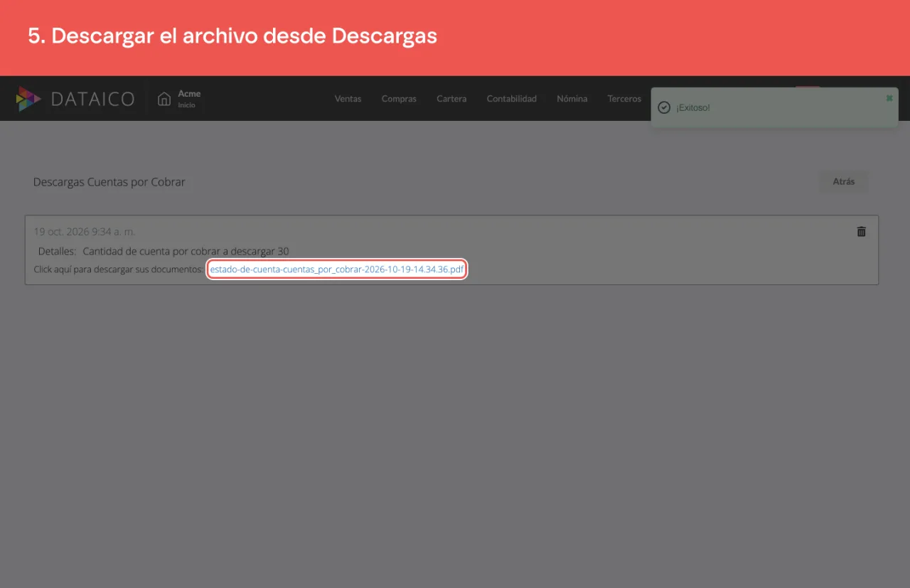Click the Acme company name

[x=189, y=93]
